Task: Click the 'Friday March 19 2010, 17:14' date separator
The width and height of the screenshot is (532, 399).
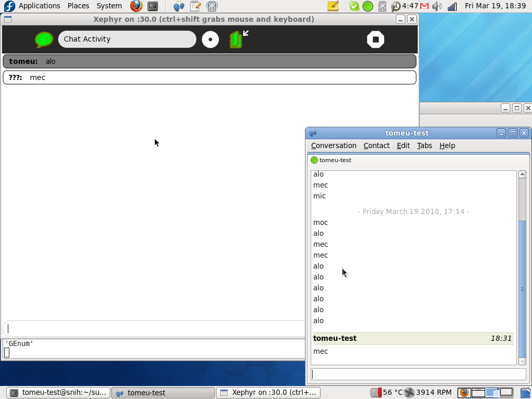Action: tap(414, 211)
